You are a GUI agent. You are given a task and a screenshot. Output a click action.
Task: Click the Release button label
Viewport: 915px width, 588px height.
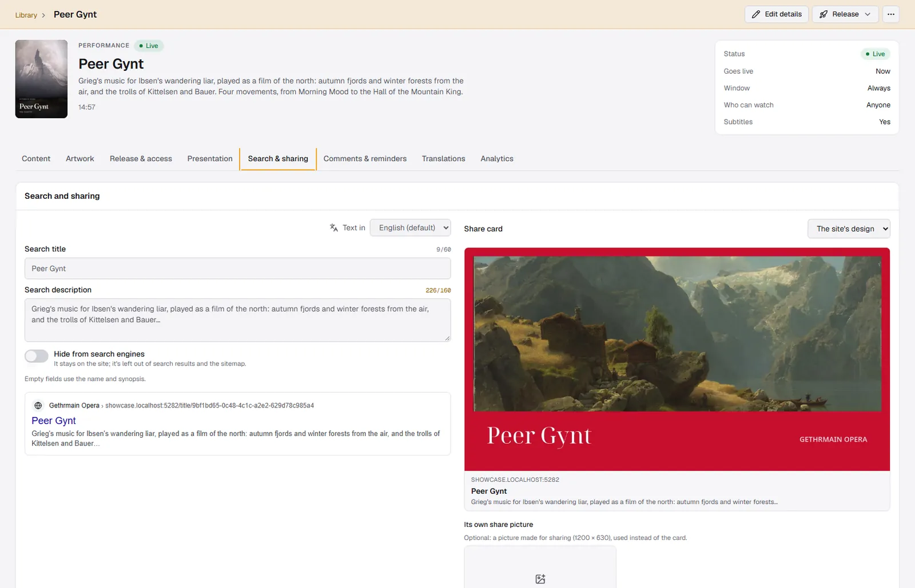845,14
